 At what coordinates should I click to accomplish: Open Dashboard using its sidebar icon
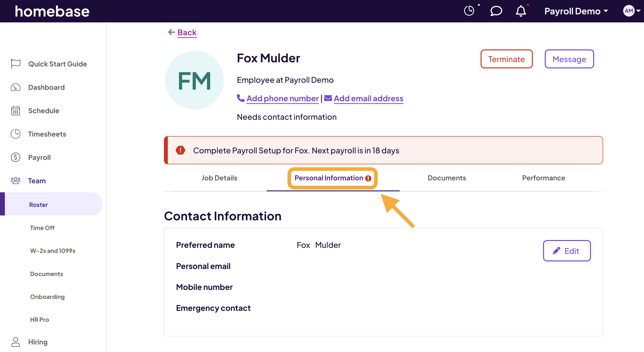(15, 87)
